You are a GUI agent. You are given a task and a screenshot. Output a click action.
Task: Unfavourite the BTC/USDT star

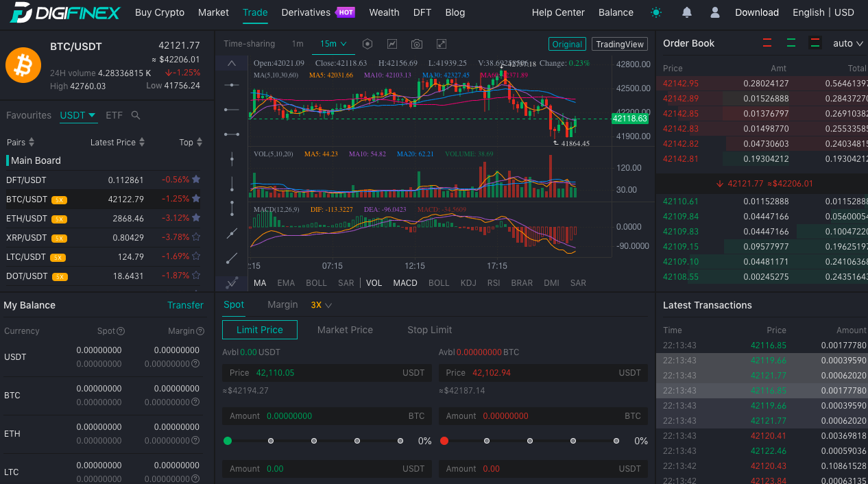(196, 199)
